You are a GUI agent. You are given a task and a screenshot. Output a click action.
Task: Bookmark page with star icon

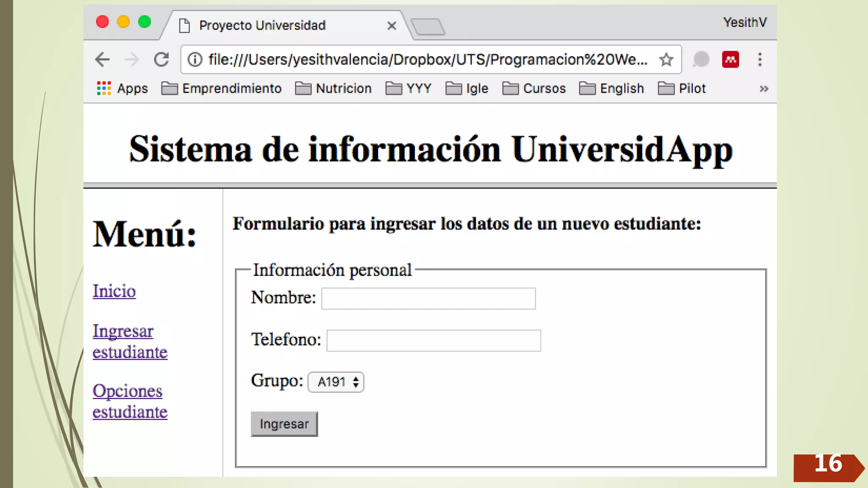pos(666,60)
